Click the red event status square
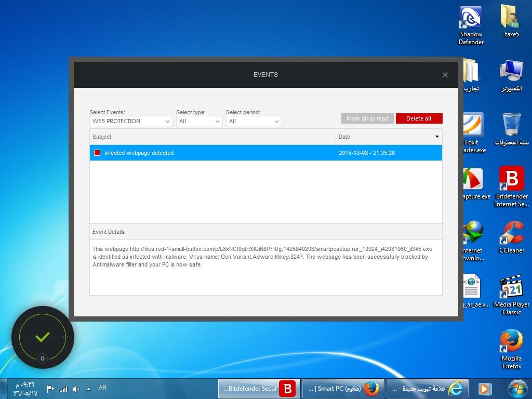Viewport: 532px width, 399px height. (97, 153)
